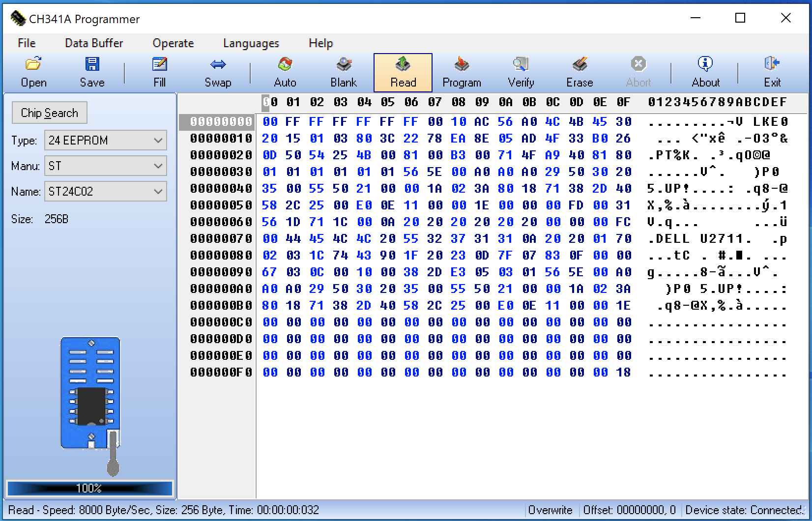812x521 pixels.
Task: Click byte FC at end of row 60
Action: coord(623,222)
